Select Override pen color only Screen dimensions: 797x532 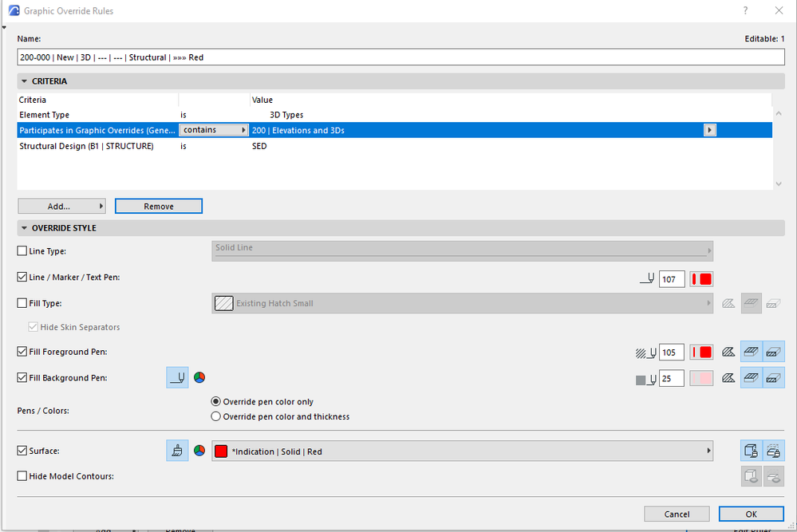coord(216,401)
